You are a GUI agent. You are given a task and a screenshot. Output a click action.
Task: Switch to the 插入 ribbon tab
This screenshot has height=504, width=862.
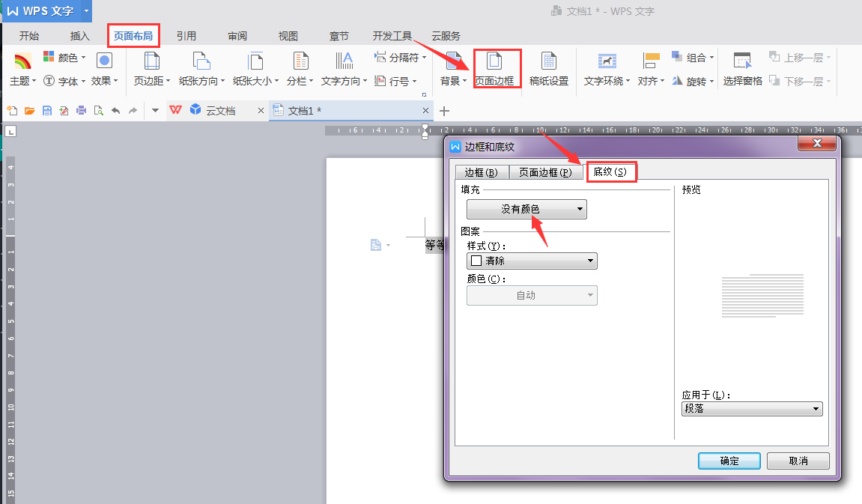pos(79,36)
